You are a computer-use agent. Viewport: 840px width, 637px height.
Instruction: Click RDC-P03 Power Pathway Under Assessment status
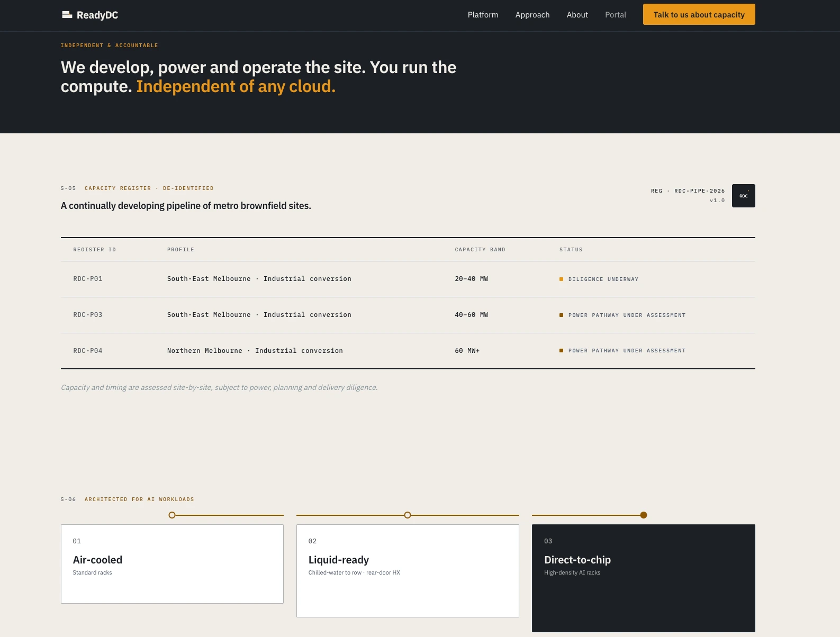[x=622, y=315]
